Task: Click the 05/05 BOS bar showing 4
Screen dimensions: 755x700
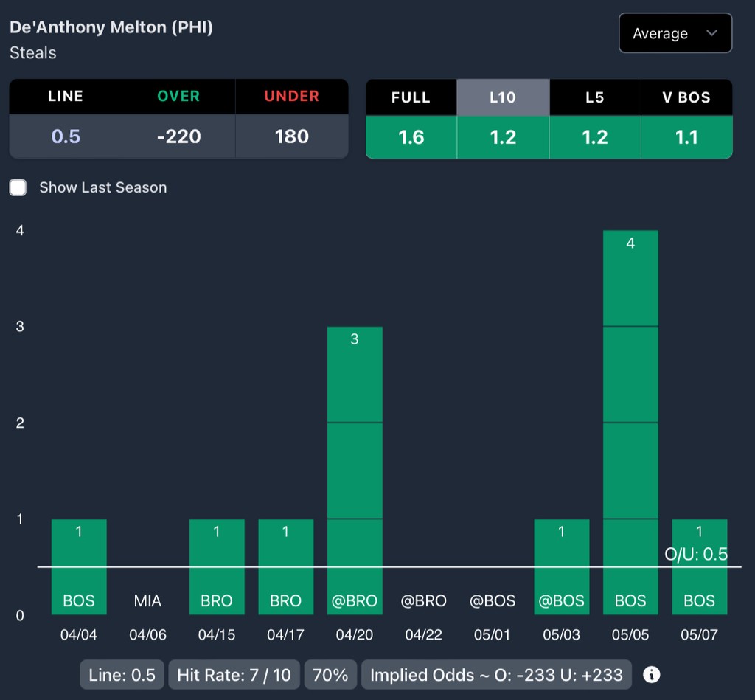Action: pos(630,422)
